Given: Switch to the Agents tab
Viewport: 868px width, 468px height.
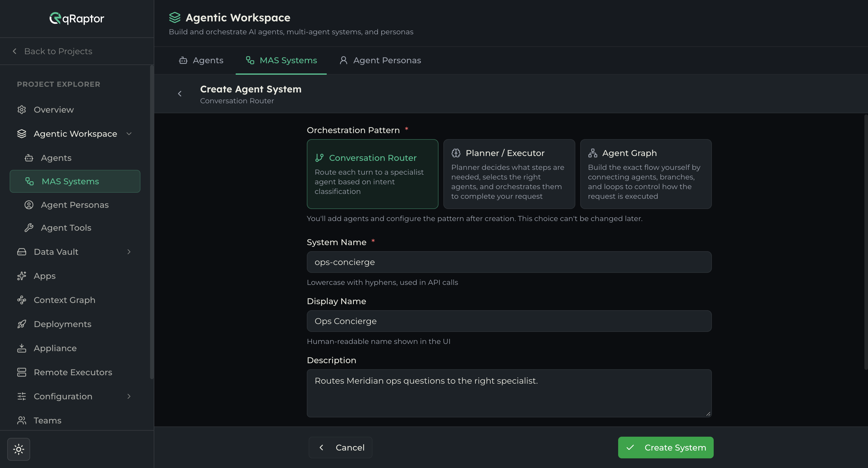Looking at the screenshot, I should (x=201, y=61).
